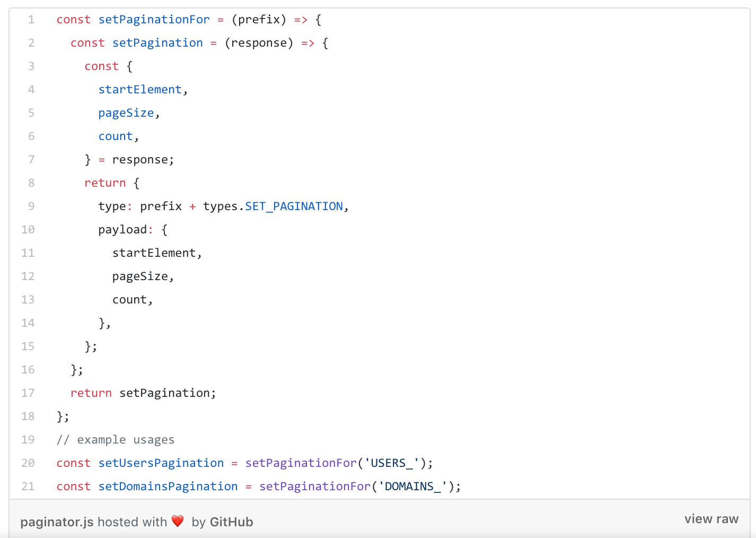Screen dimensions: 756x538
Task: Click 'SET_PAGINATION' constant on line 9
Action: coord(294,206)
